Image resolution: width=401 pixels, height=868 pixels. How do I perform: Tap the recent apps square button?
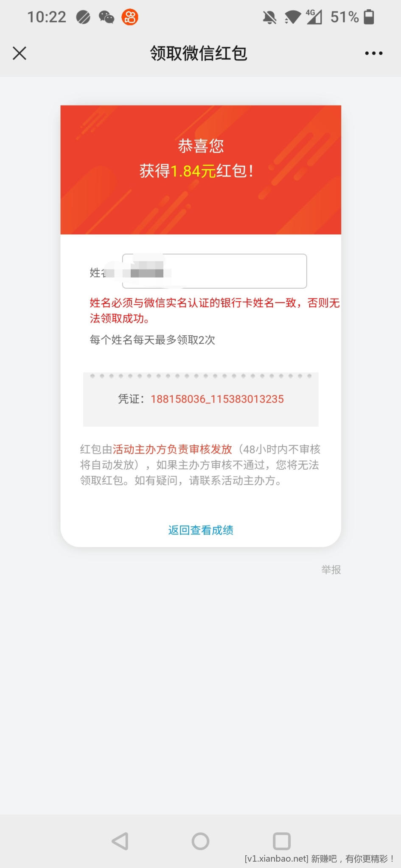click(282, 841)
